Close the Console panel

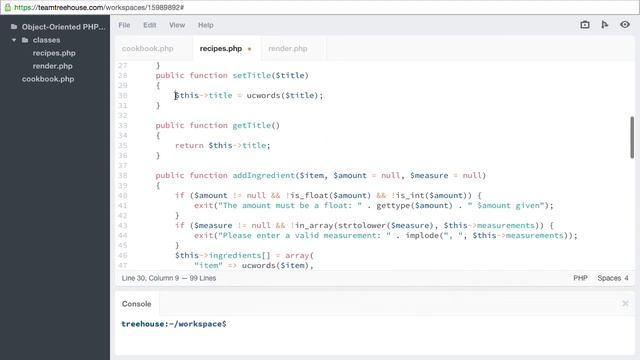coord(625,303)
